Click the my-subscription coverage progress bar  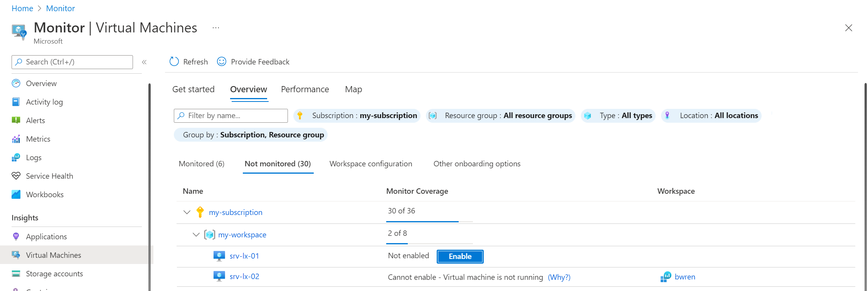(429, 222)
